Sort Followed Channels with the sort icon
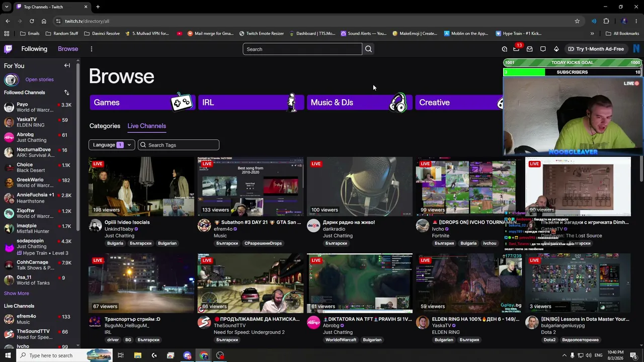Screen dimensions: 644x362 pos(66,93)
